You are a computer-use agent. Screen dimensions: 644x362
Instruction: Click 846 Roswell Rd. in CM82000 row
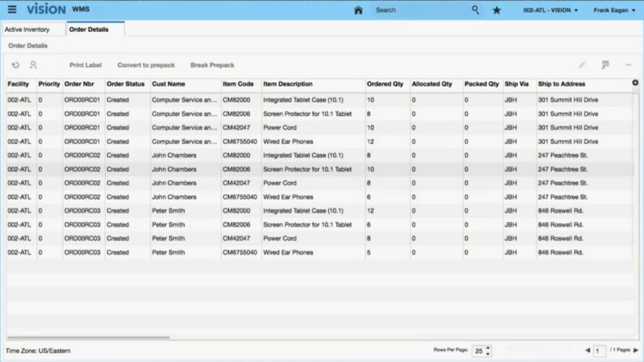(x=561, y=211)
